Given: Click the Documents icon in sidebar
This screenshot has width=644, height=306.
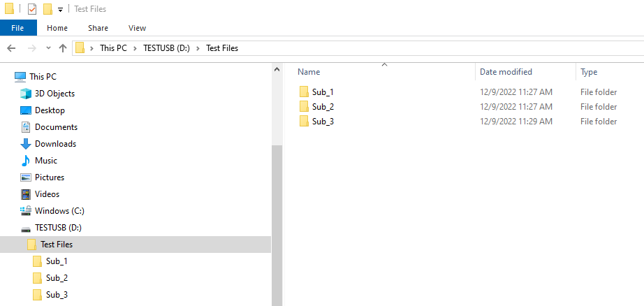Looking at the screenshot, I should click(26, 127).
